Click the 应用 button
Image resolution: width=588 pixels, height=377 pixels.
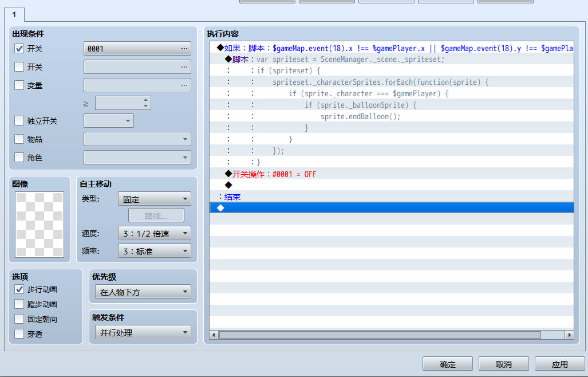(559, 364)
